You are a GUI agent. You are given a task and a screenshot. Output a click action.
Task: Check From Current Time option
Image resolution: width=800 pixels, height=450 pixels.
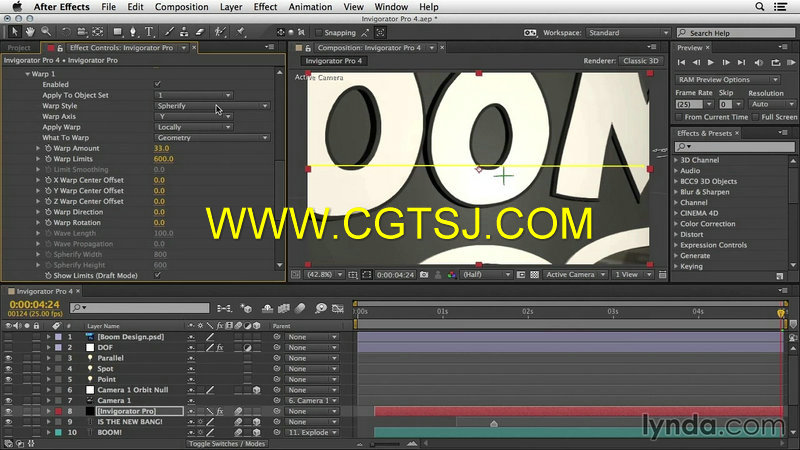[x=679, y=117]
